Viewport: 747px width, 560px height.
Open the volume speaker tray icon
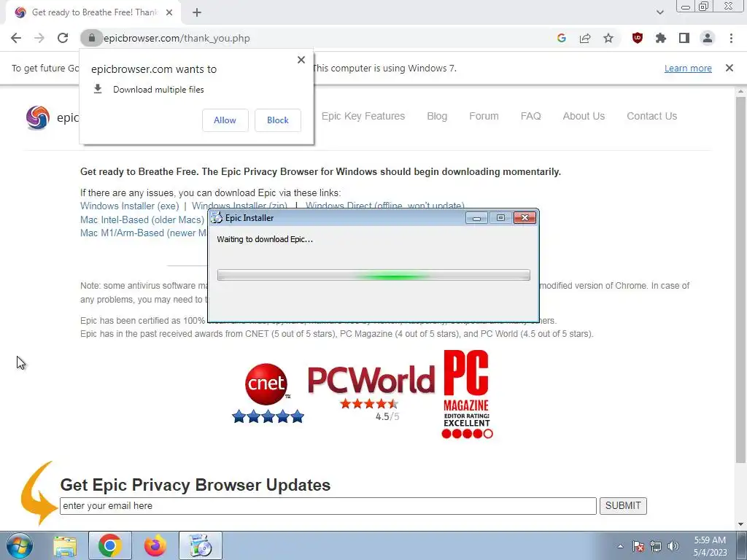coord(673,546)
